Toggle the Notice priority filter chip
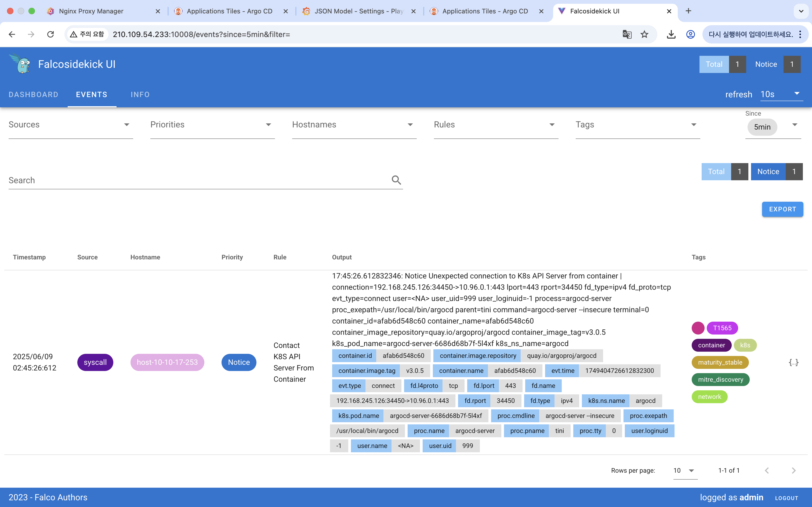 click(x=238, y=362)
